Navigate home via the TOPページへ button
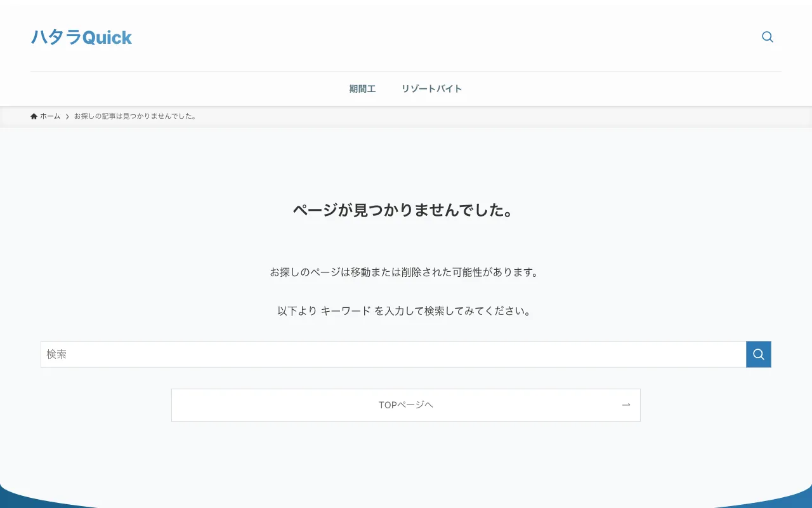Viewport: 812px width, 508px height. click(x=405, y=404)
